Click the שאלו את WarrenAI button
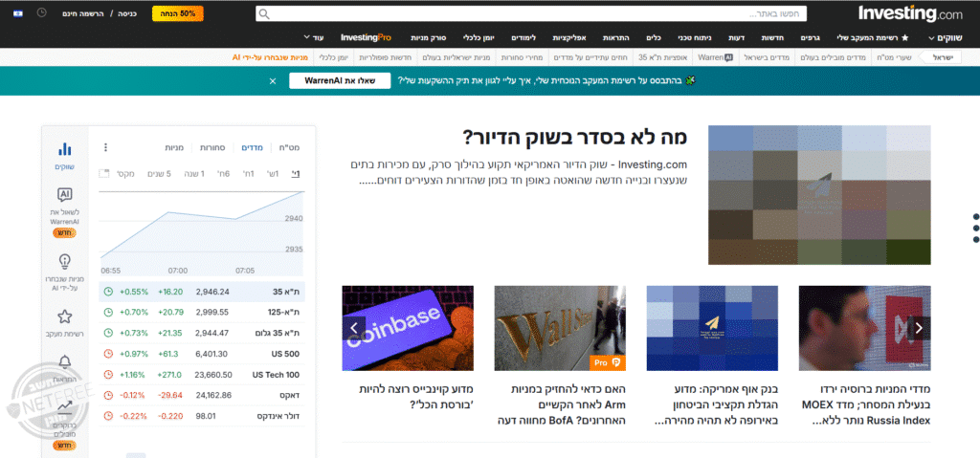Image resolution: width=980 pixels, height=458 pixels. tap(340, 81)
